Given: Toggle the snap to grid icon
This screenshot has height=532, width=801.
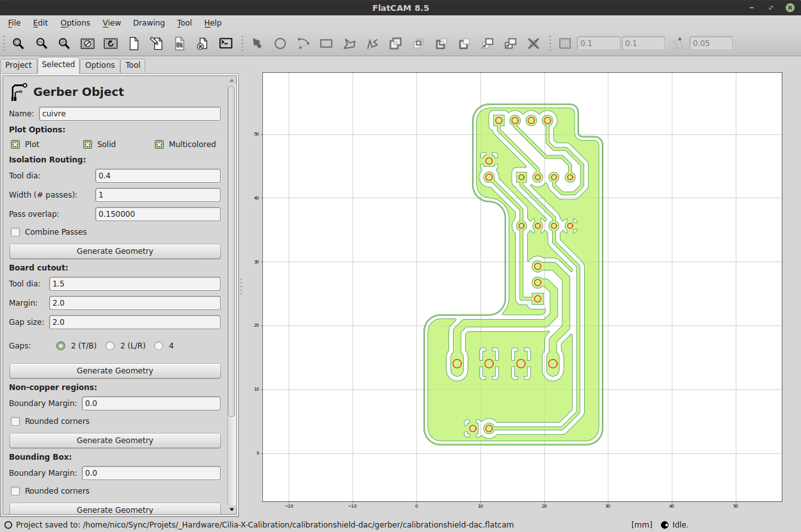Looking at the screenshot, I should 565,43.
